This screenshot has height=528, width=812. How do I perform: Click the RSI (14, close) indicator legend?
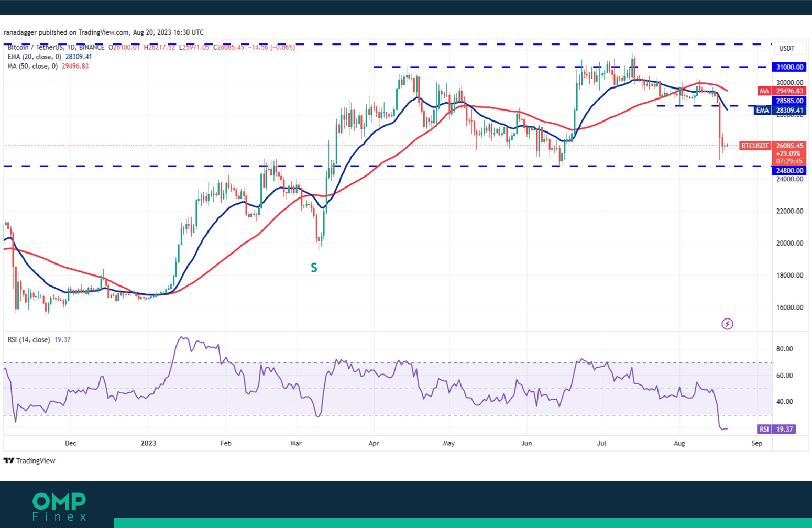click(39, 339)
